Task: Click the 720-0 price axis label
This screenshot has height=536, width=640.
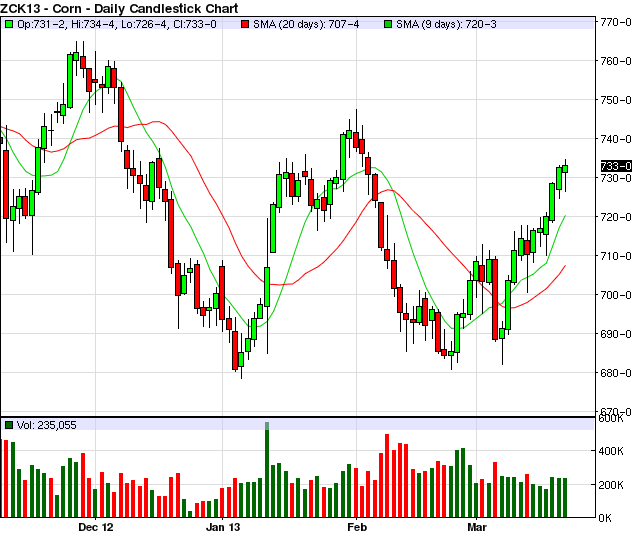Action: point(616,217)
